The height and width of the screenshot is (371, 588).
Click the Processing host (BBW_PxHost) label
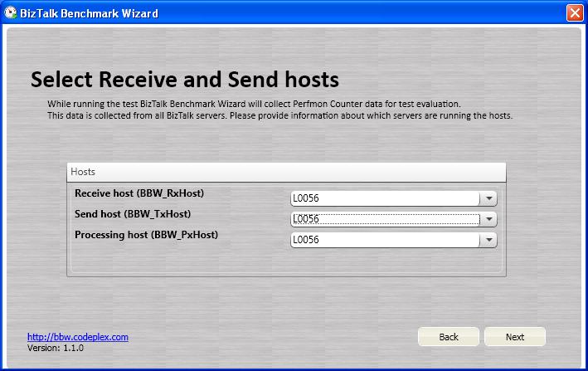[x=146, y=235]
